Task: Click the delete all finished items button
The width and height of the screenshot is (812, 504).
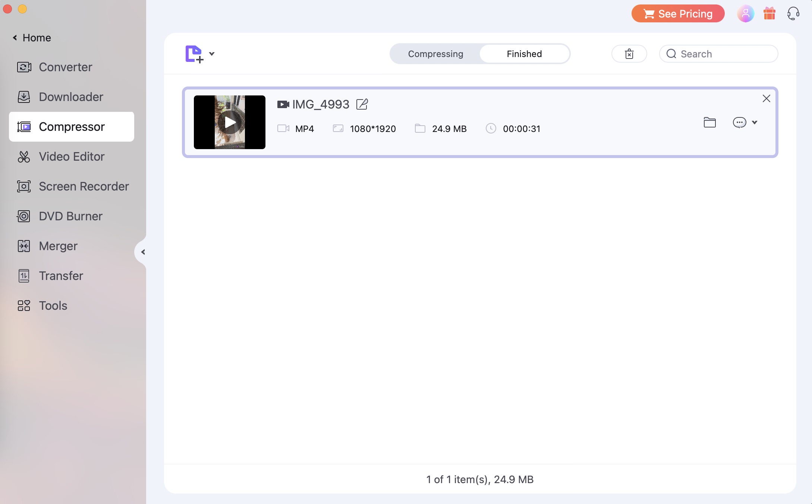Action: (629, 54)
